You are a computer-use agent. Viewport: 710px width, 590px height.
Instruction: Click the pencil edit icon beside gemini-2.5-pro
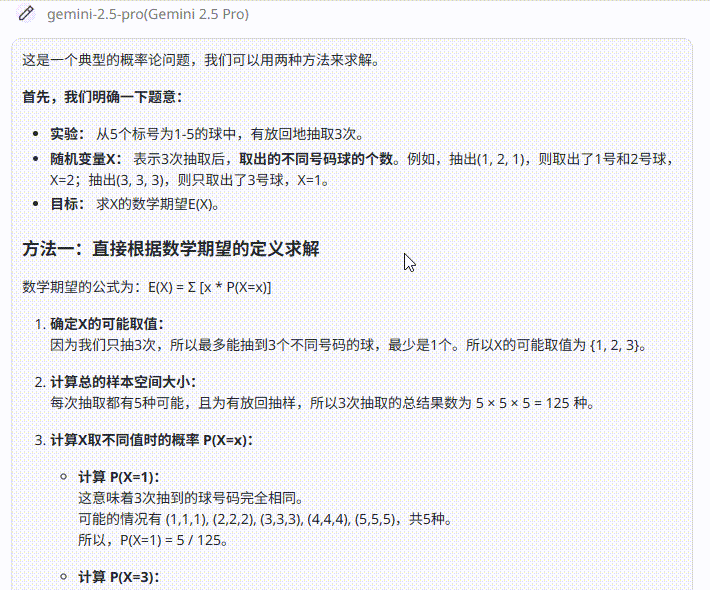click(x=26, y=14)
